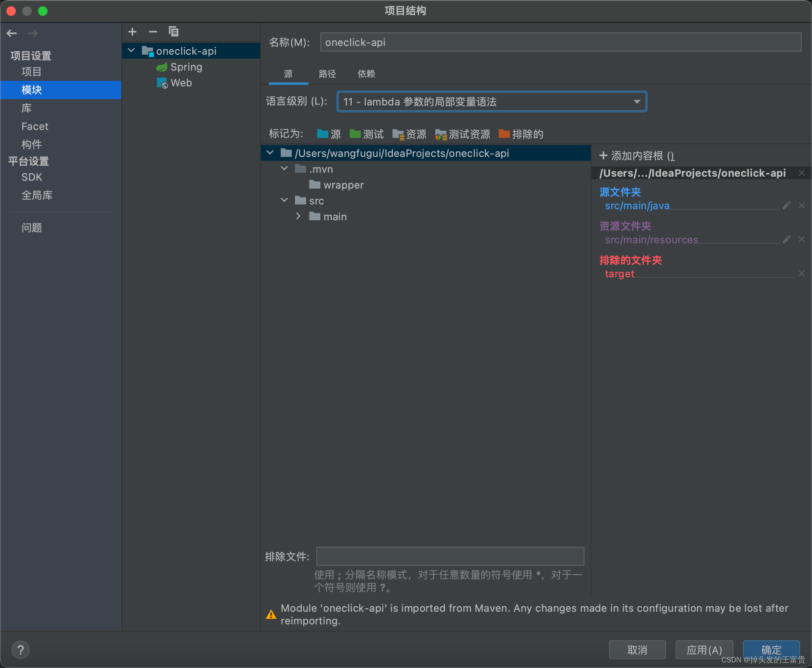Switch to the 路径 paths tab
The width and height of the screenshot is (812, 668).
[x=327, y=74]
